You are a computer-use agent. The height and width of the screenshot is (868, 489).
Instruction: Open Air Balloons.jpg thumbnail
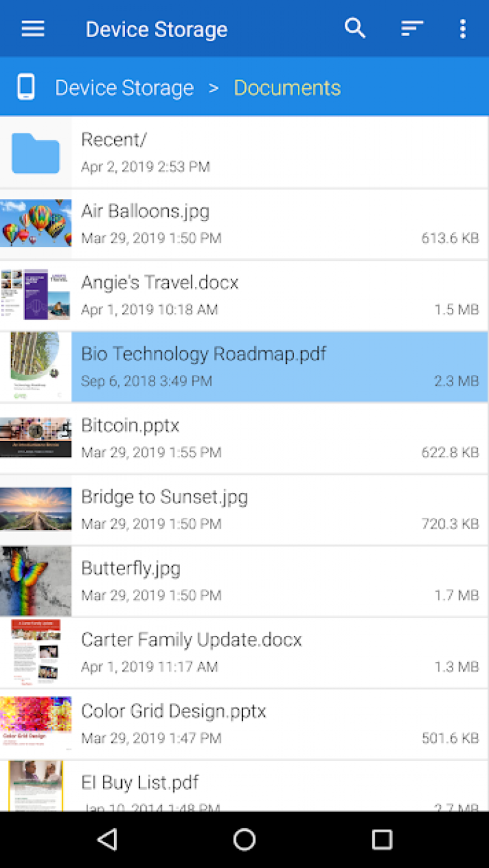[35, 224]
